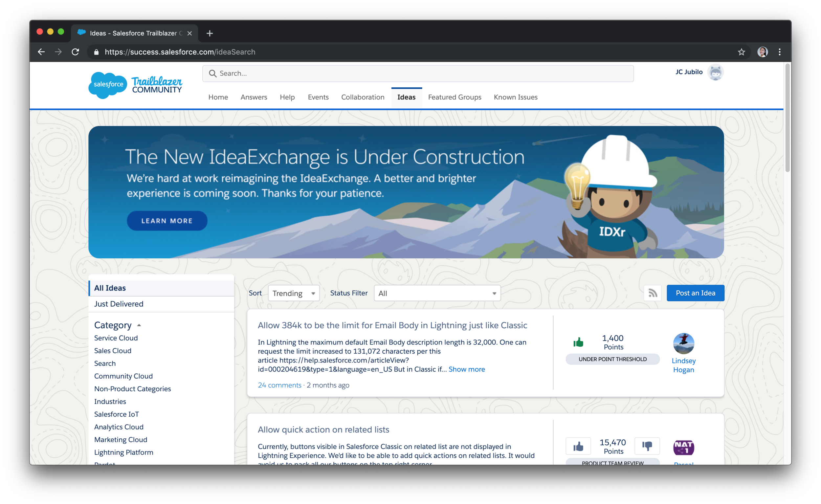Select All Ideas in the sidebar
Viewport: 821px width, 504px height.
pos(162,288)
